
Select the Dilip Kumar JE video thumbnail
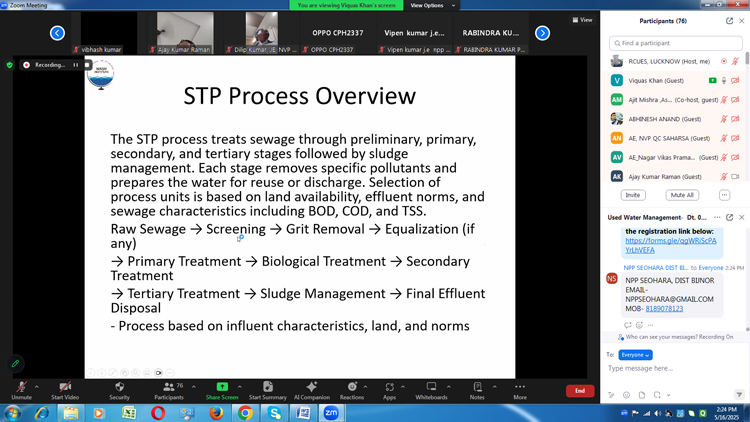[262, 33]
